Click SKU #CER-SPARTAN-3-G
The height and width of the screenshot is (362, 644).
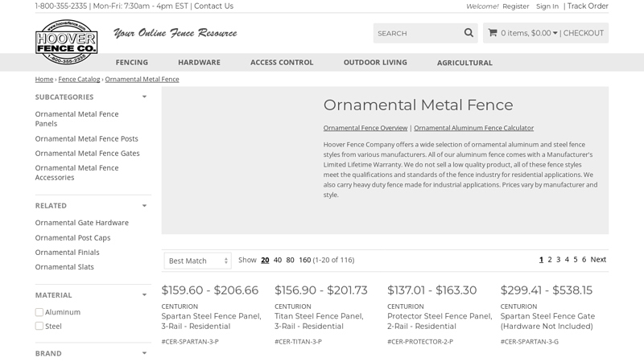click(529, 341)
